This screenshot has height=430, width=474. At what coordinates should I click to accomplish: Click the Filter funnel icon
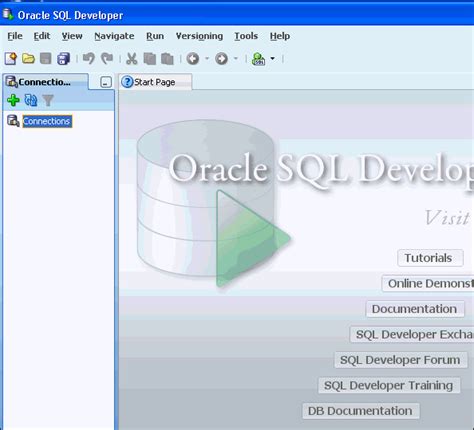(x=48, y=100)
